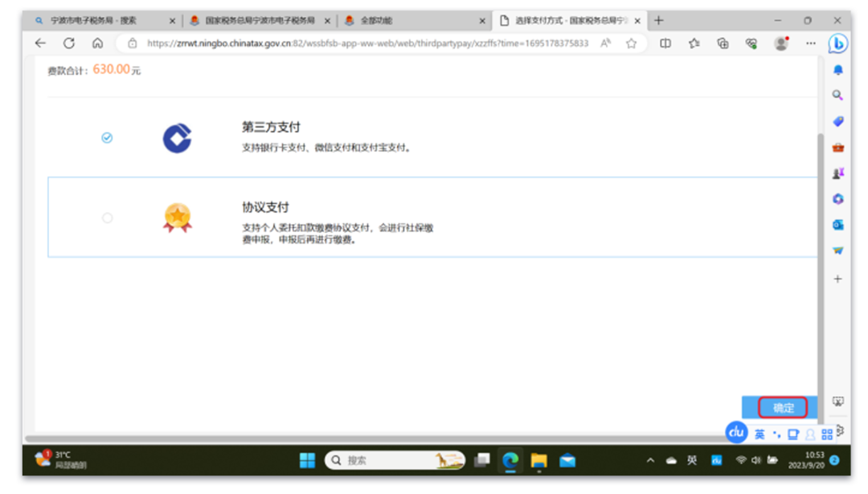Click the 确定 confirm button
The image size is (868, 494).
pyautogui.click(x=783, y=408)
